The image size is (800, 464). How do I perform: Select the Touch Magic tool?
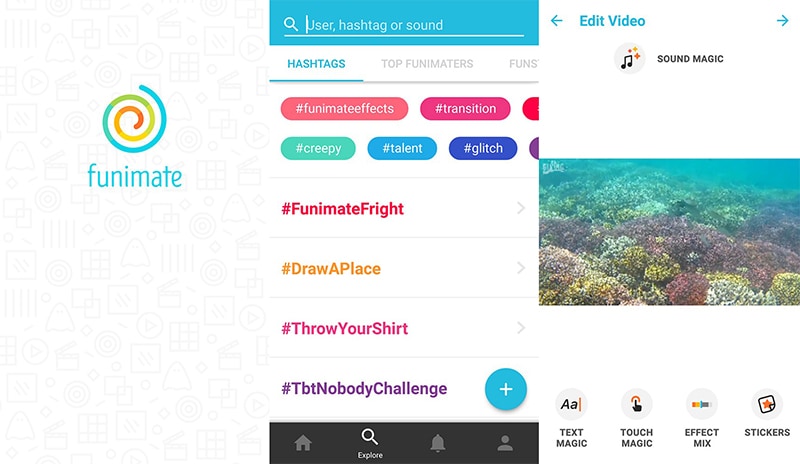(x=636, y=404)
